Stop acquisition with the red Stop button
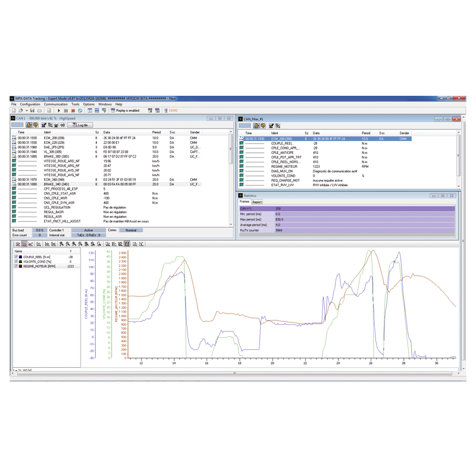The width and height of the screenshot is (476, 476). pyautogui.click(x=73, y=111)
